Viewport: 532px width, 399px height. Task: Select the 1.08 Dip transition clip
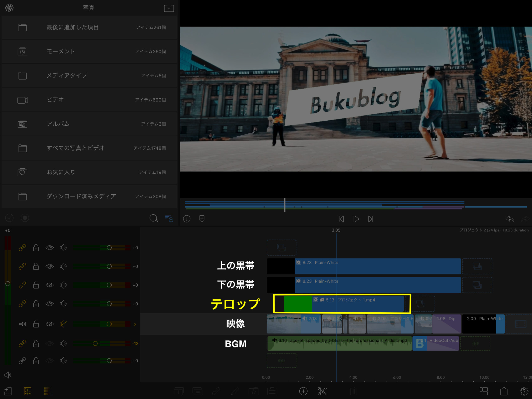(447, 324)
